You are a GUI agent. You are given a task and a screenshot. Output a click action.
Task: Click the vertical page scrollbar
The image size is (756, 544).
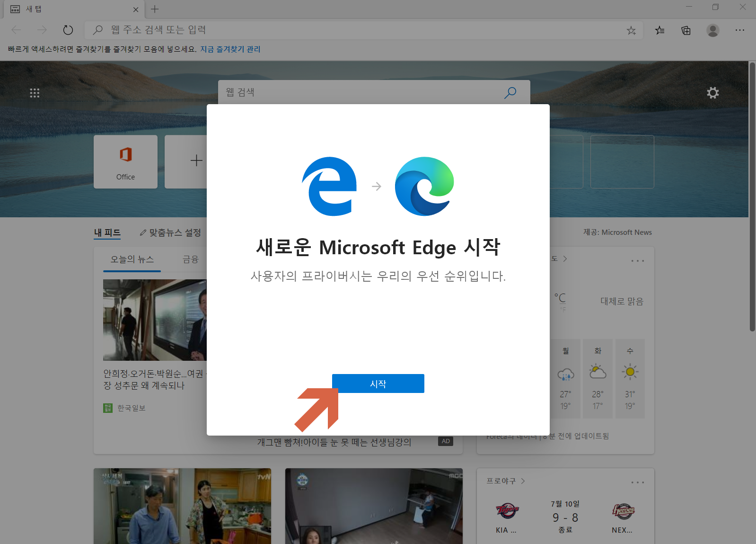point(752,196)
